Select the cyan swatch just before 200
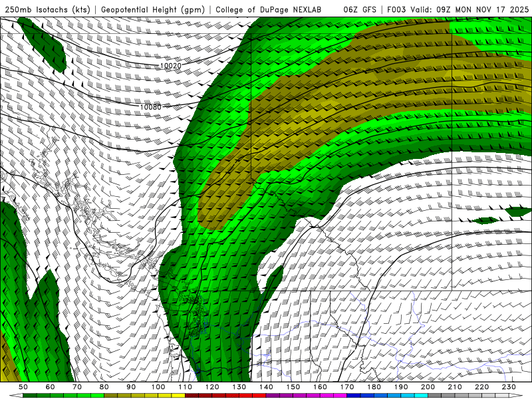This screenshot has height=399, width=532. (421, 396)
